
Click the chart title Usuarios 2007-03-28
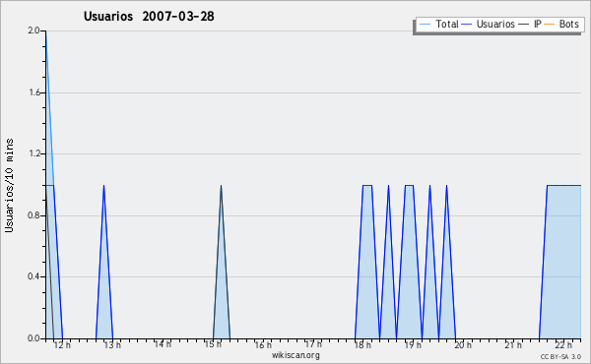[149, 16]
